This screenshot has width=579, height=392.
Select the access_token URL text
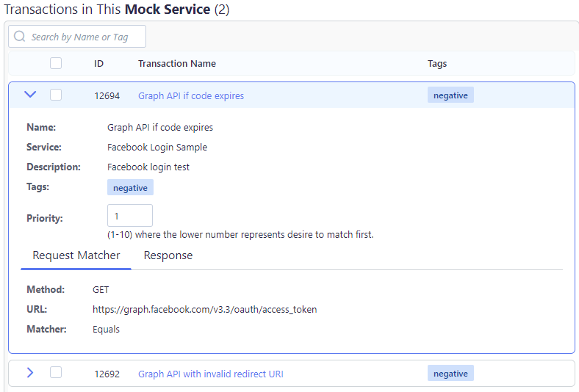[x=205, y=309]
